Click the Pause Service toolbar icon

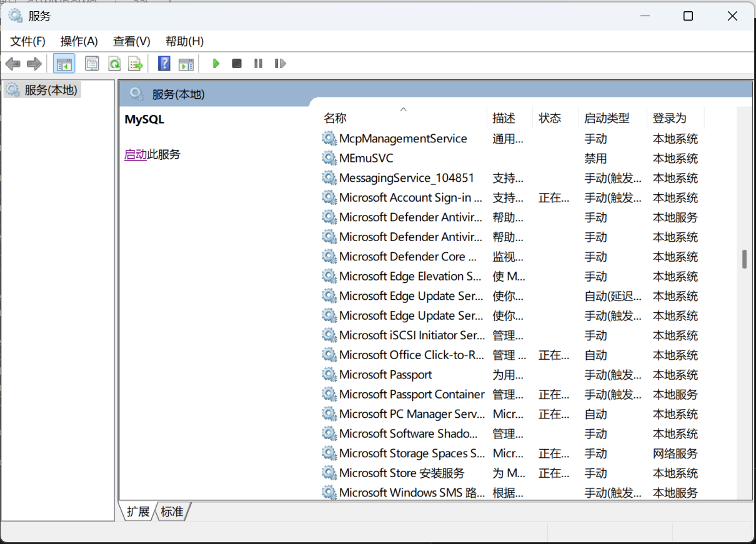pyautogui.click(x=258, y=63)
